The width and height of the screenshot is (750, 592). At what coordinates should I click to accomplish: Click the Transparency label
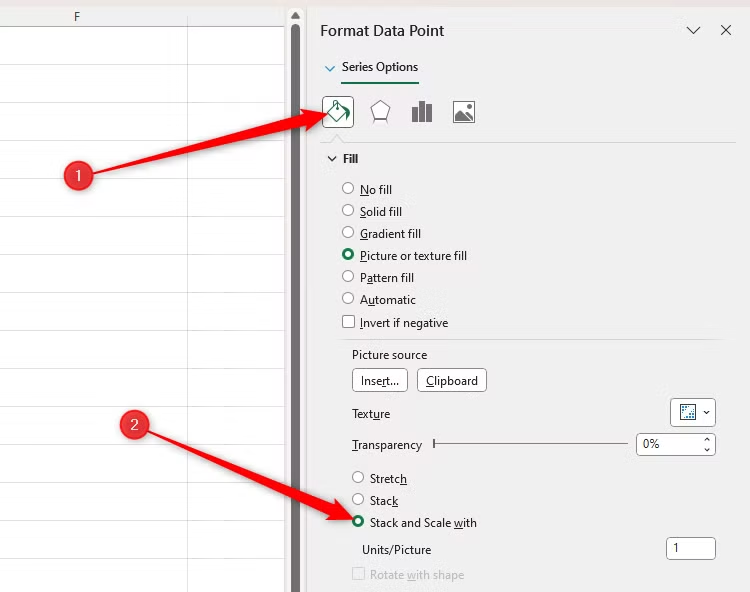tap(387, 445)
